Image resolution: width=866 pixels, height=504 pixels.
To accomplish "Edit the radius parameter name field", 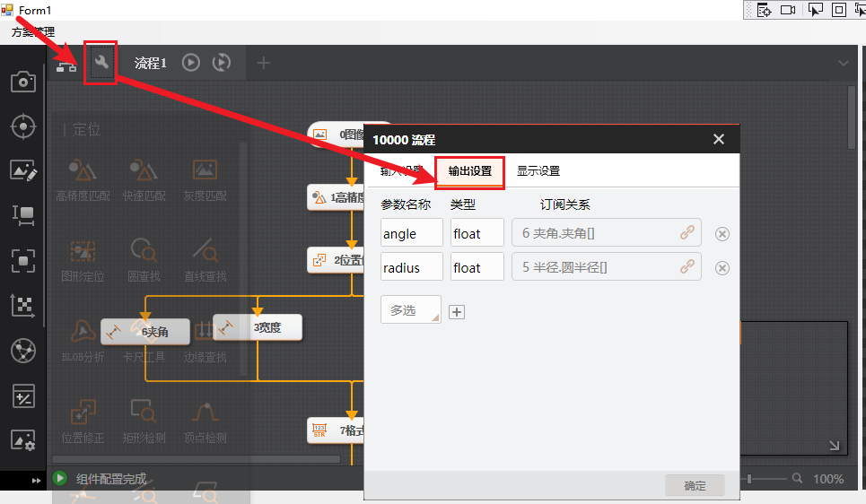I will [x=411, y=267].
